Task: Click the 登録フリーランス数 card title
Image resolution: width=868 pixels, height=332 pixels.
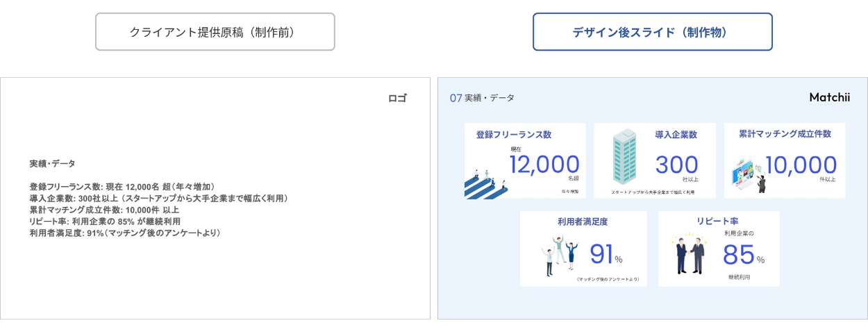Action: tap(514, 135)
